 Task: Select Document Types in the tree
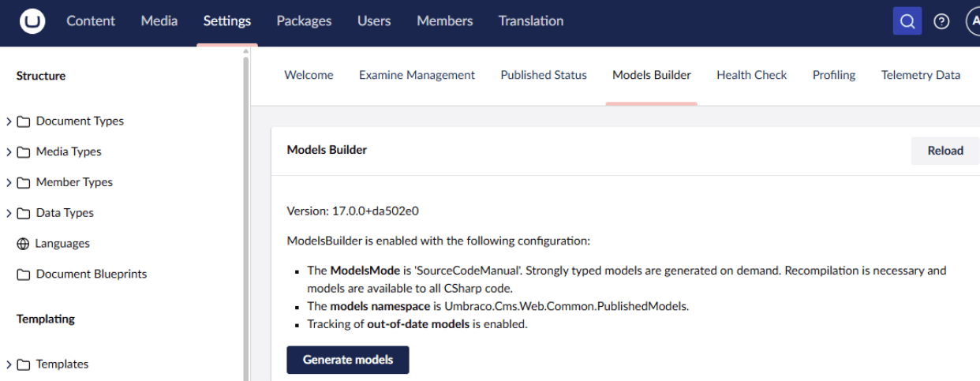[x=80, y=121]
